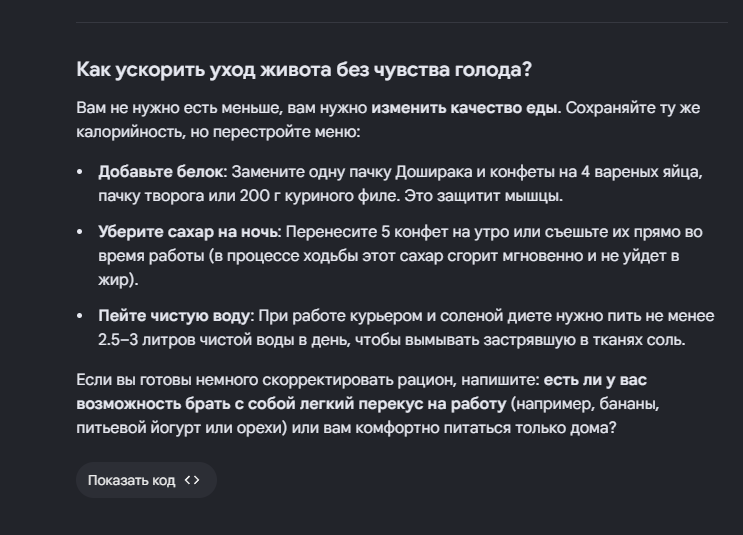The height and width of the screenshot is (535, 743).
Task: Click the code brackets icon beside Показать код
Action: pyautogui.click(x=192, y=480)
